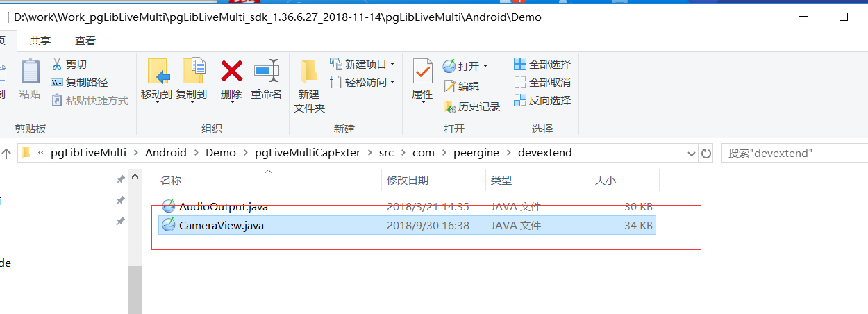Click the Copy To (复制到) icon
The height and width of the screenshot is (314, 868).
pos(192,72)
